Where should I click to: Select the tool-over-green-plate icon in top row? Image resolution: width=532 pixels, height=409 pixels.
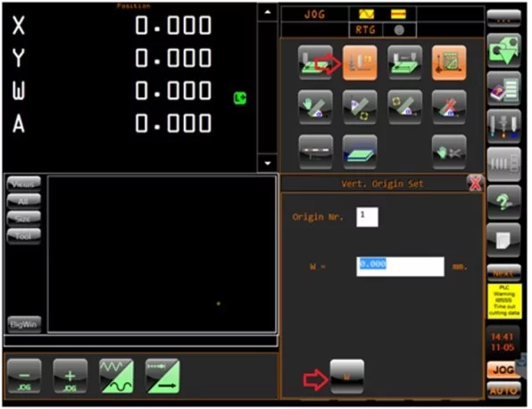tap(315, 63)
